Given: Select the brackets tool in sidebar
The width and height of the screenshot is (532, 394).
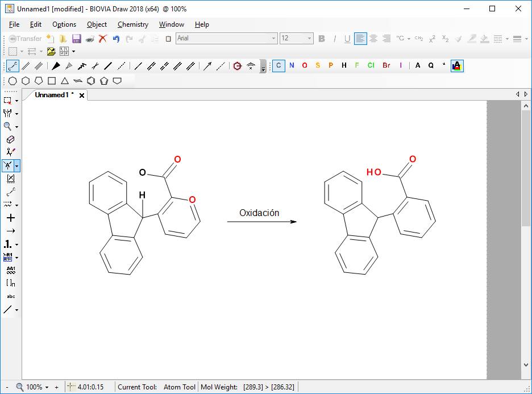Looking at the screenshot, I should pos(11,283).
